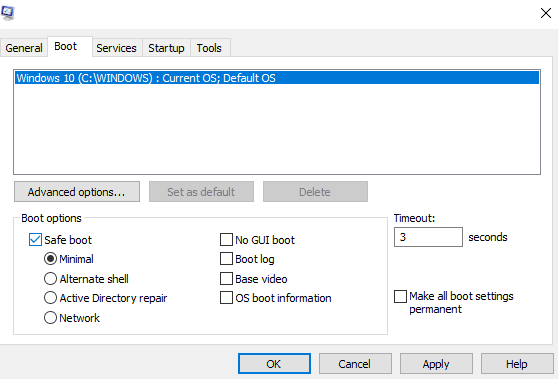Choose Active Directory repair option
Image resolution: width=558 pixels, height=379 pixels.
tap(50, 298)
